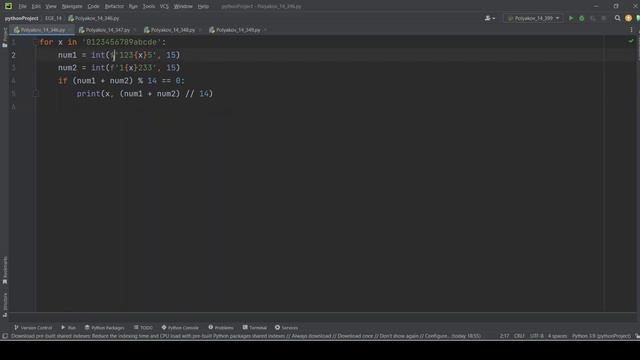Click line number 2 in the gutter

point(13,55)
